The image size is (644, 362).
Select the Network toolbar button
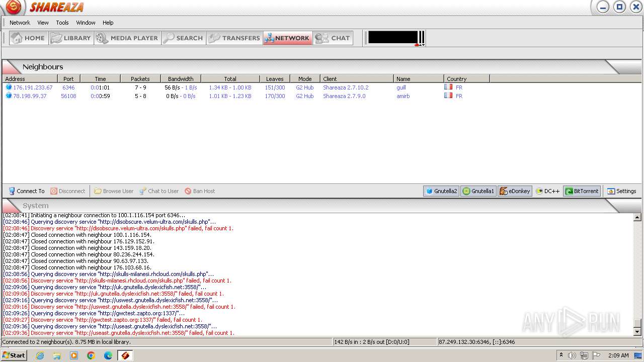(x=287, y=38)
